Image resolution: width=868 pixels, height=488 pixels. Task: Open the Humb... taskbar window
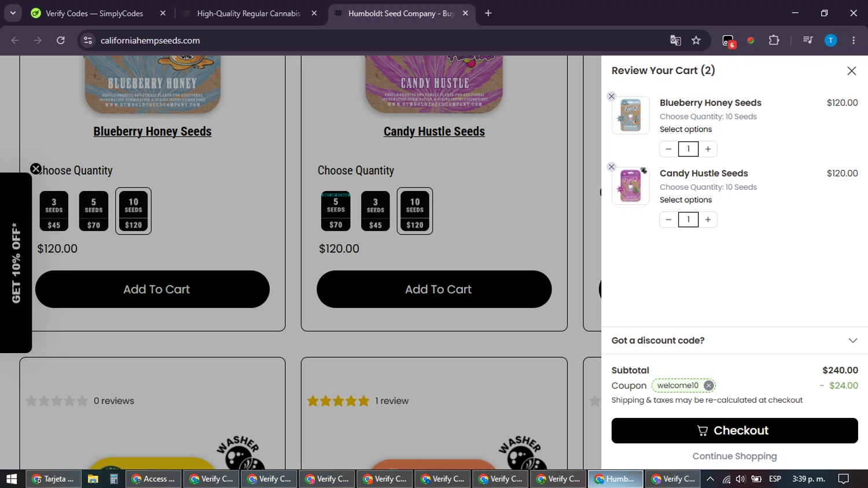(615, 479)
